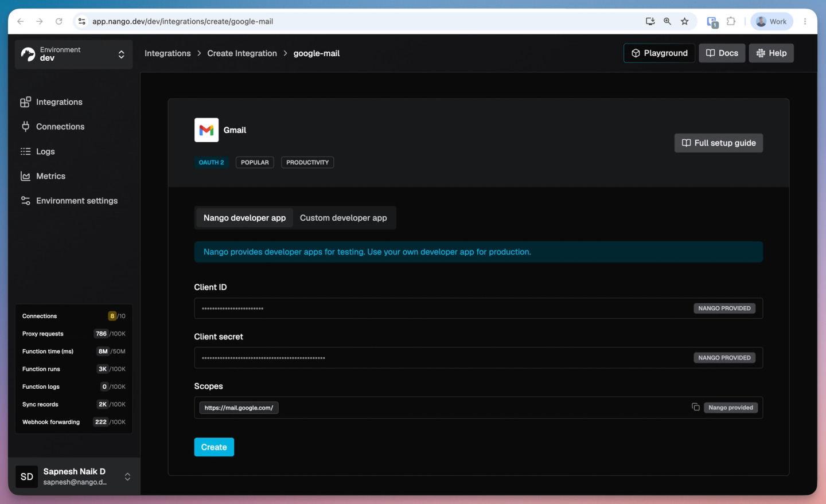Click the google-mail breadcrumb text

pos(317,53)
